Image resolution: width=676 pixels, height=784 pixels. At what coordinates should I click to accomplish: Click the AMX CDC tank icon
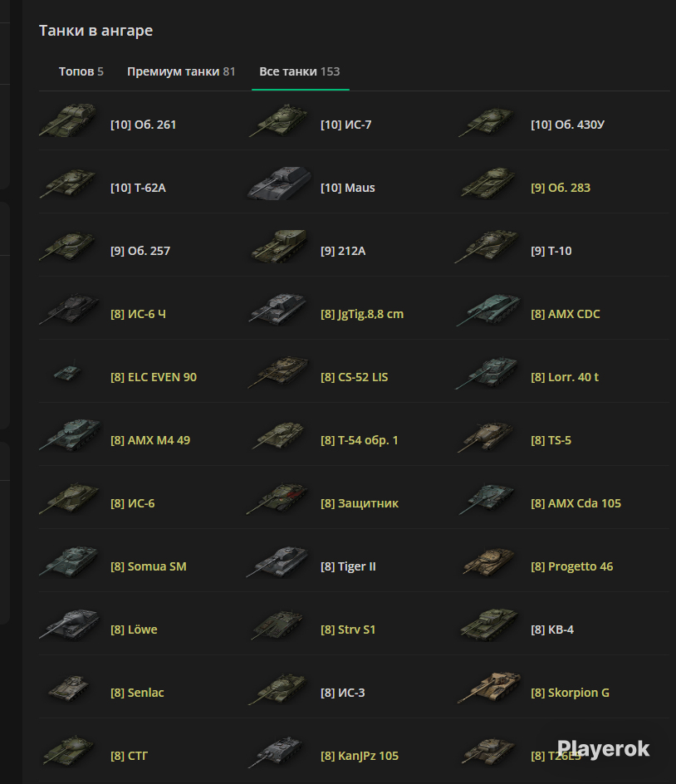[488, 309]
